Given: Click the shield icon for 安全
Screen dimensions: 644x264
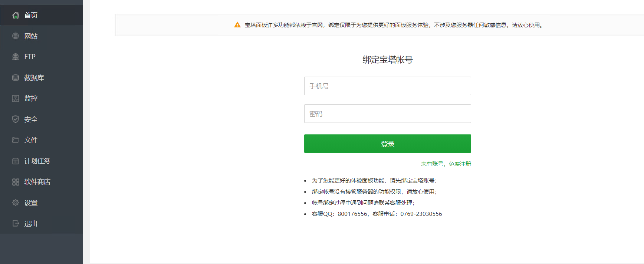Looking at the screenshot, I should pyautogui.click(x=16, y=119).
